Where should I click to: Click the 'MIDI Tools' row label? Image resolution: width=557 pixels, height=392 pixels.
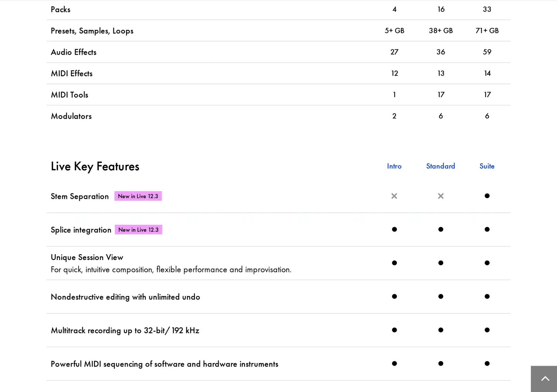pyautogui.click(x=70, y=95)
